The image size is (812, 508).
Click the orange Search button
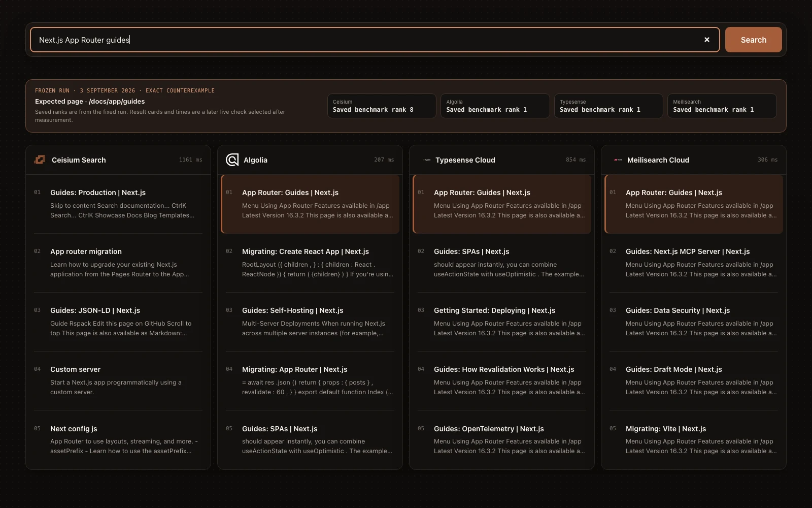753,40
